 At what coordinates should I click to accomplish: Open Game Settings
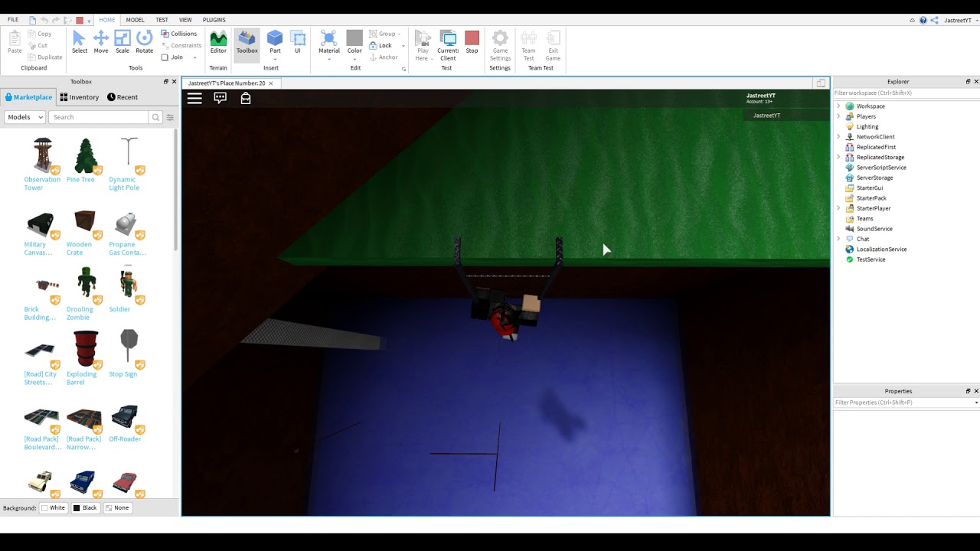tap(500, 45)
